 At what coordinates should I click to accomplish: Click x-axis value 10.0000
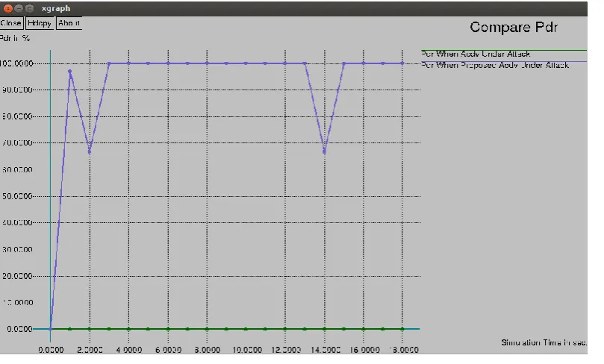coord(247,350)
